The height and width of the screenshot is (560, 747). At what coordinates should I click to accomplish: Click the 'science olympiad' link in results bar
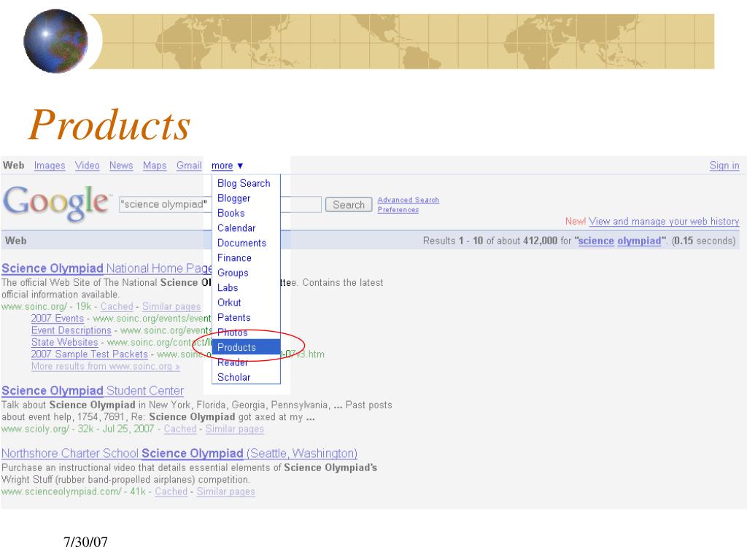coord(620,241)
